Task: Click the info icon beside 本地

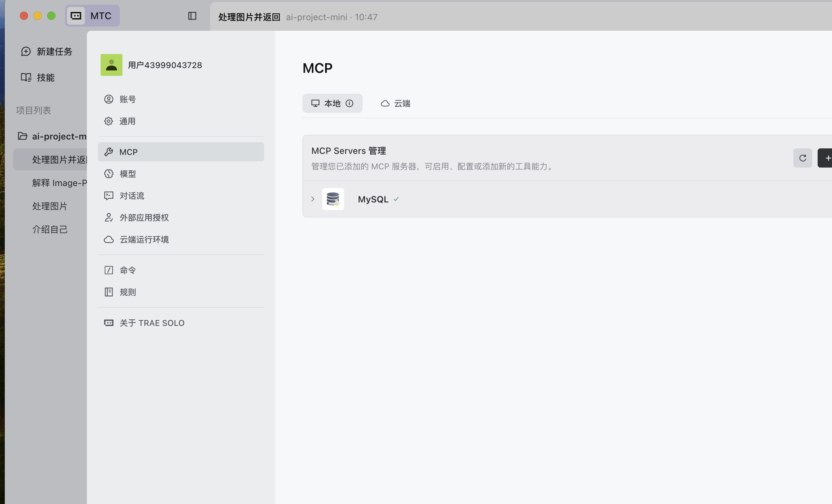Action: (x=349, y=103)
